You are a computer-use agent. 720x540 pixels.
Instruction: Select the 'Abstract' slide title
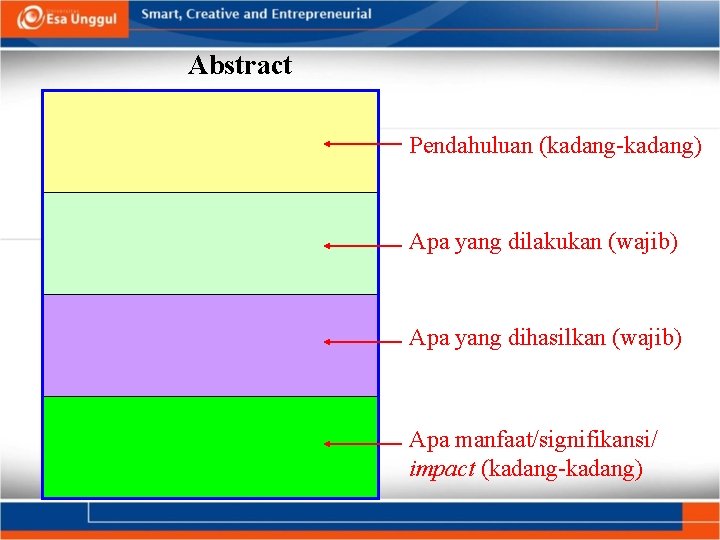point(240,65)
